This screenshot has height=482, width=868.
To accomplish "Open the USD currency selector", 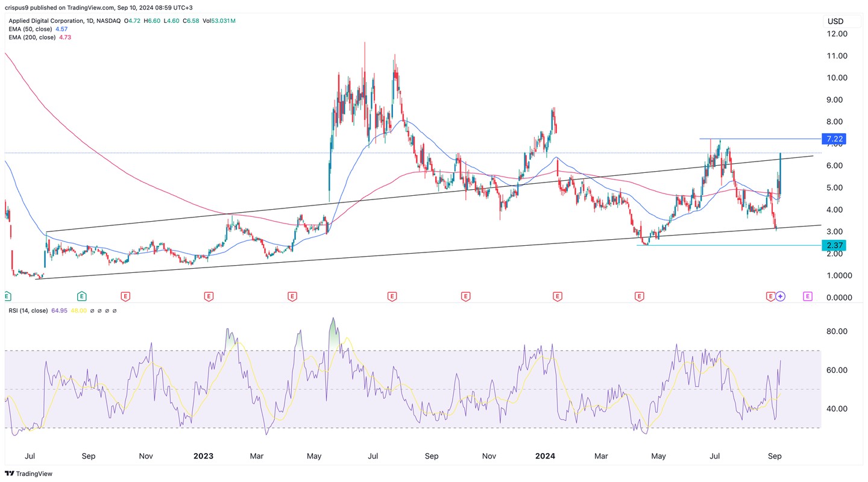I will pyautogui.click(x=835, y=21).
